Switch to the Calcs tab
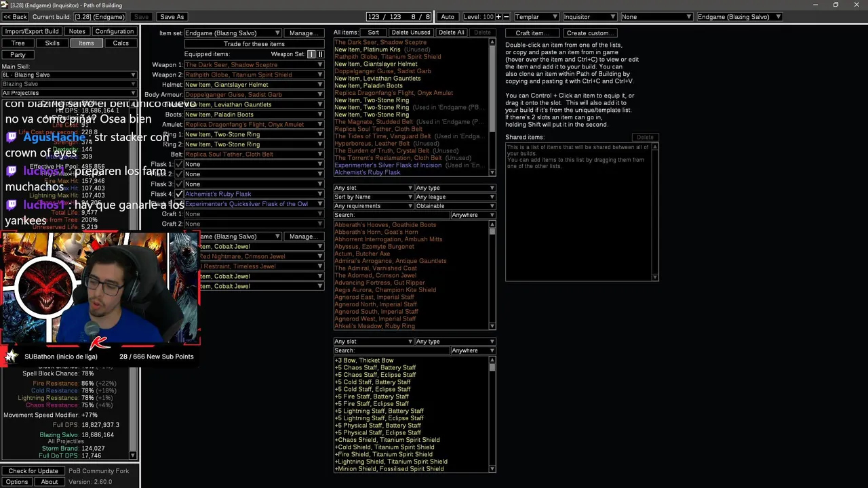868x488 pixels. point(121,43)
